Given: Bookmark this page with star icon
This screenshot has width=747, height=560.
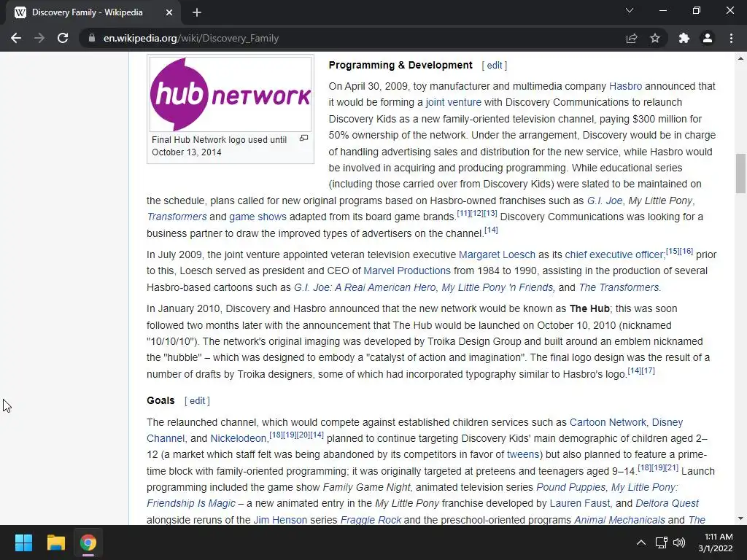Looking at the screenshot, I should click(x=655, y=38).
